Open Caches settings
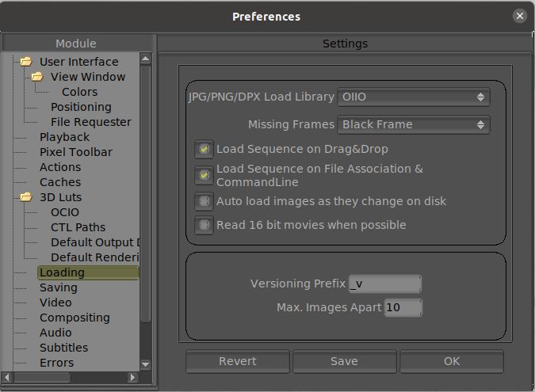This screenshot has width=535, height=392. (x=60, y=182)
